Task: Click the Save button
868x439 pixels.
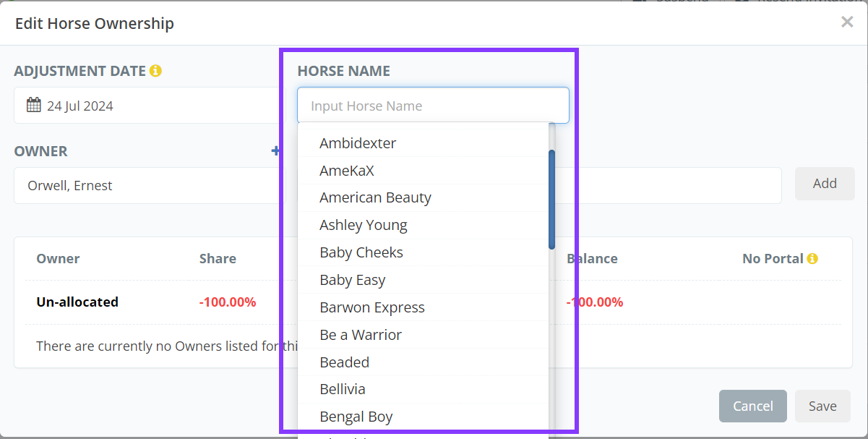Action: tap(822, 406)
